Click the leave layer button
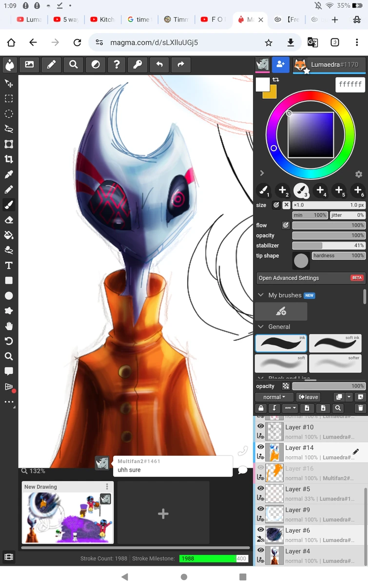 308,397
